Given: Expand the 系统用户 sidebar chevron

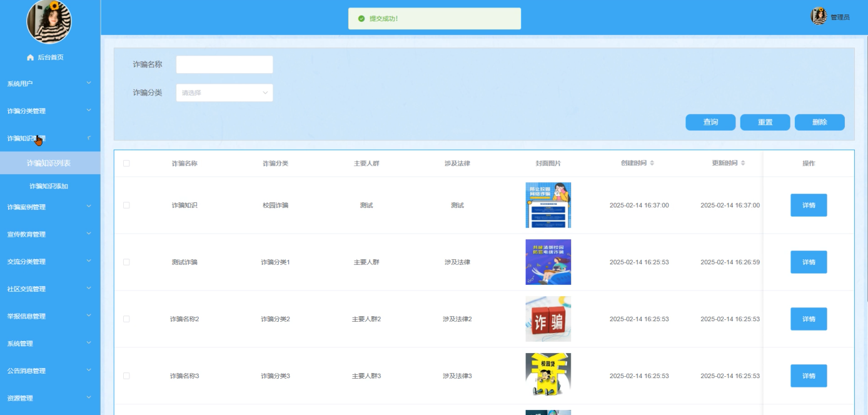Looking at the screenshot, I should 89,83.
